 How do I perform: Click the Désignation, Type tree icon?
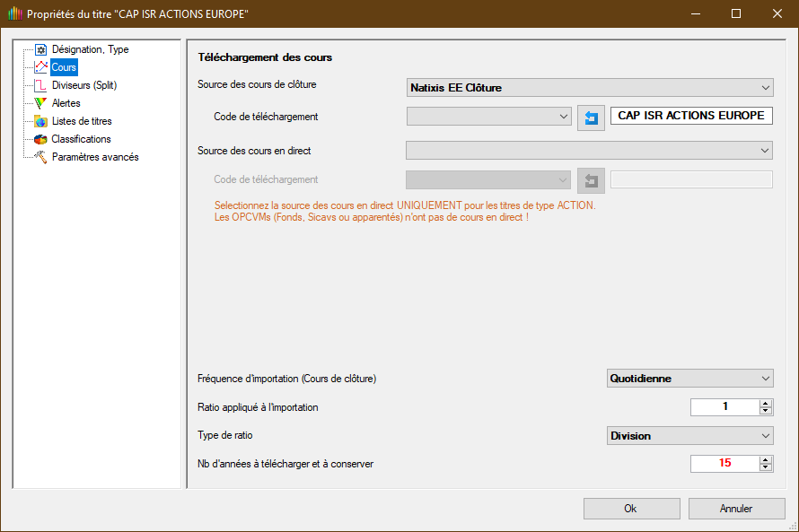[x=40, y=49]
